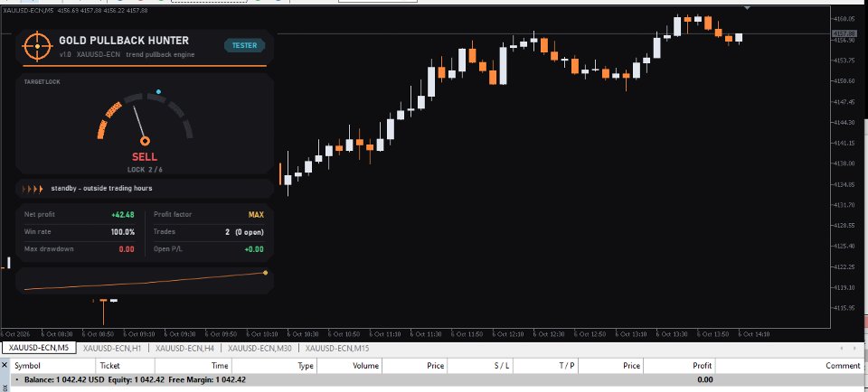Sort by the Type column header
868x392 pixels.
pos(274,366)
